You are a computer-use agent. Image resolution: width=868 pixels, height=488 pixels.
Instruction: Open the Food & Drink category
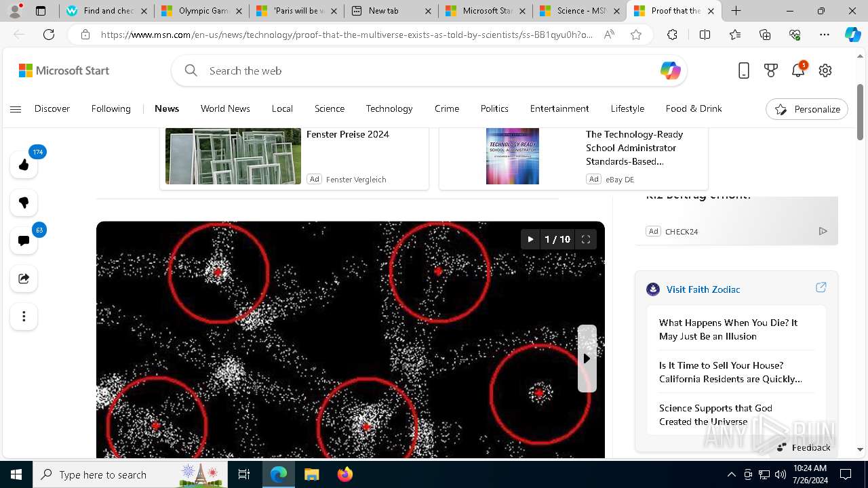[x=694, y=108]
